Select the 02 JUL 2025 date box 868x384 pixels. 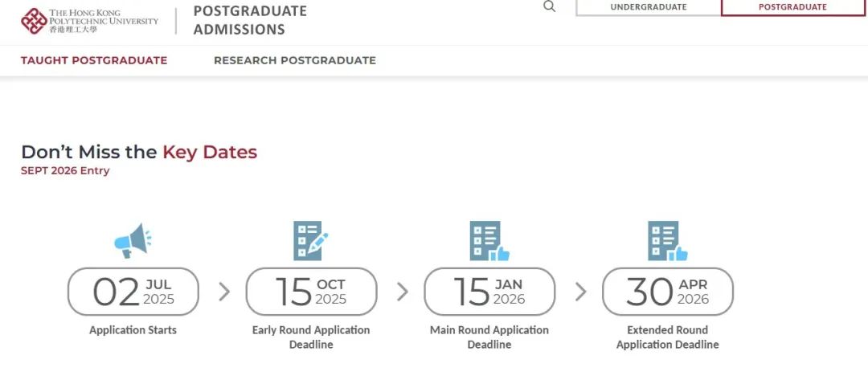[133, 292]
